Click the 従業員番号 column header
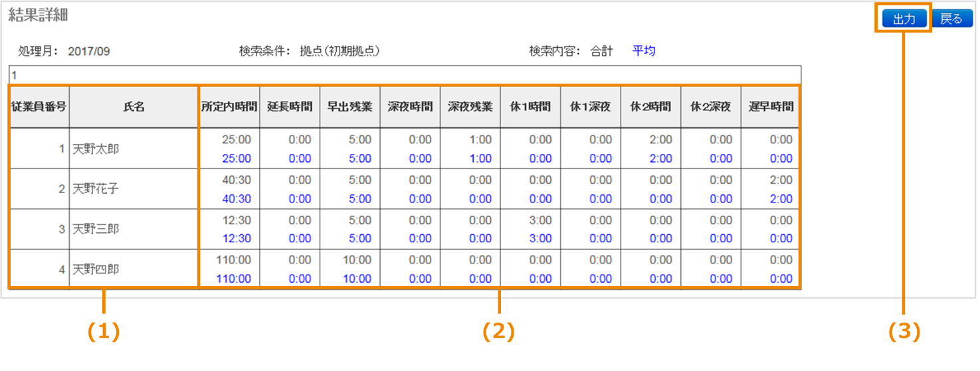980x371 pixels. pos(39,106)
